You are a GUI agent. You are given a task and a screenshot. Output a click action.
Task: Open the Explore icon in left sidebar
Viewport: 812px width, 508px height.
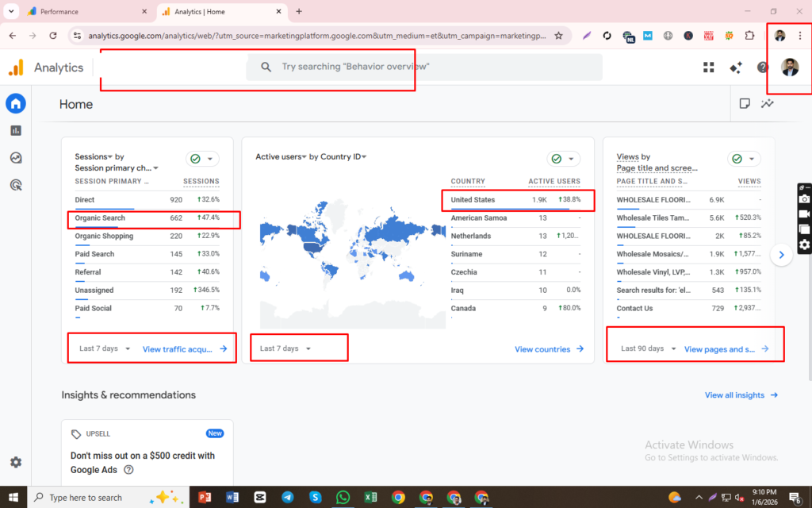[16, 157]
